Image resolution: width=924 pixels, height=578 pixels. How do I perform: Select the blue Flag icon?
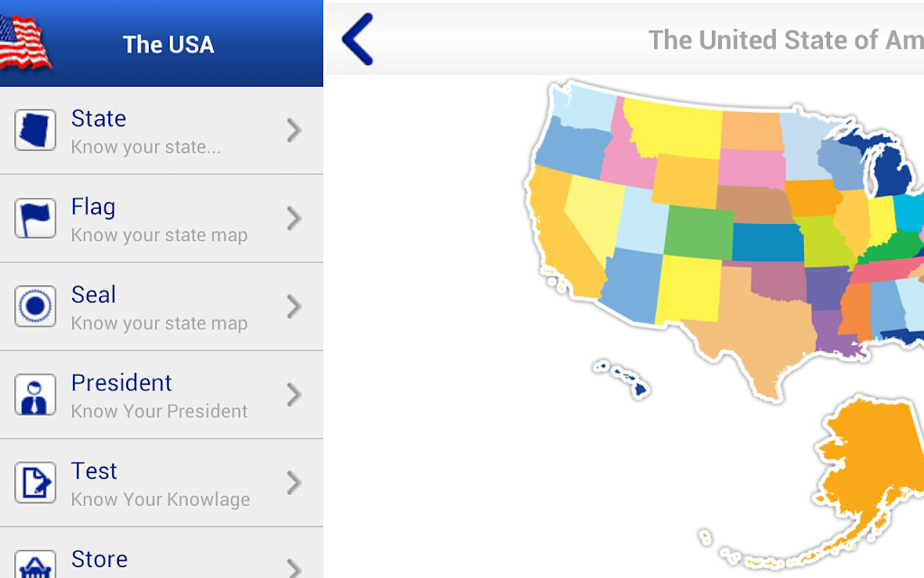click(x=35, y=219)
